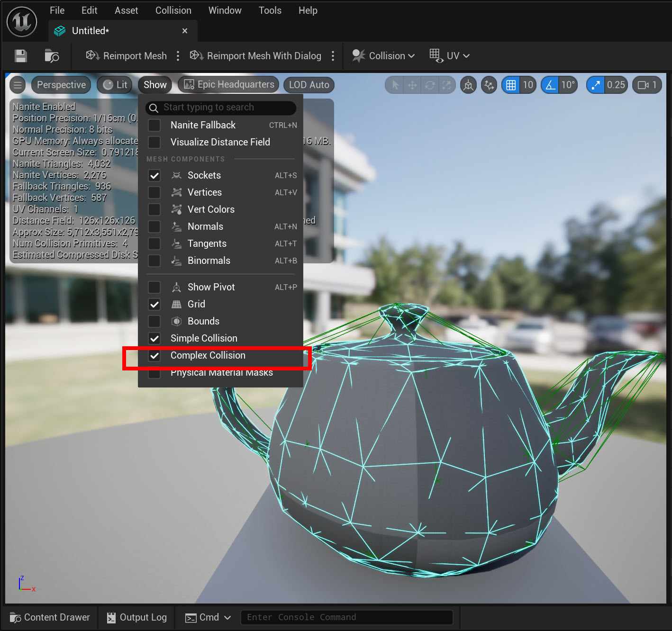The width and height of the screenshot is (672, 631).
Task: Choose the Rotate gizmo tool
Action: (430, 85)
